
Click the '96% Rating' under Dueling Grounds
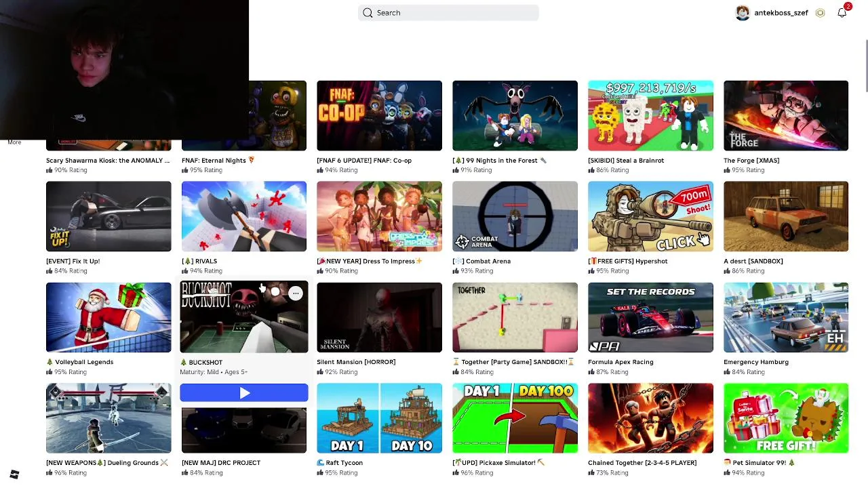pos(71,473)
